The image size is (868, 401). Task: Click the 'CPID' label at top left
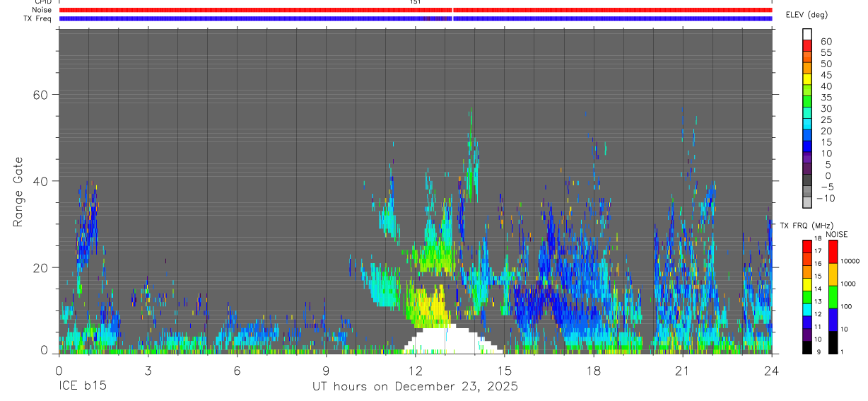pos(42,2)
